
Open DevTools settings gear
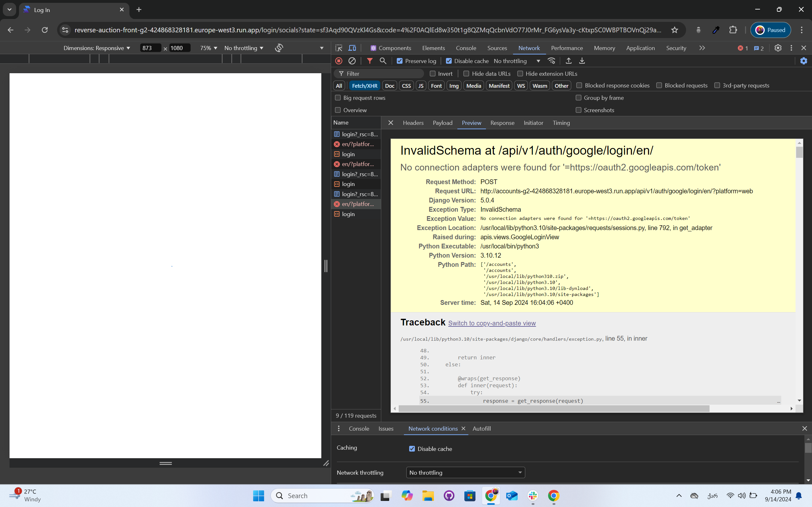pos(778,48)
